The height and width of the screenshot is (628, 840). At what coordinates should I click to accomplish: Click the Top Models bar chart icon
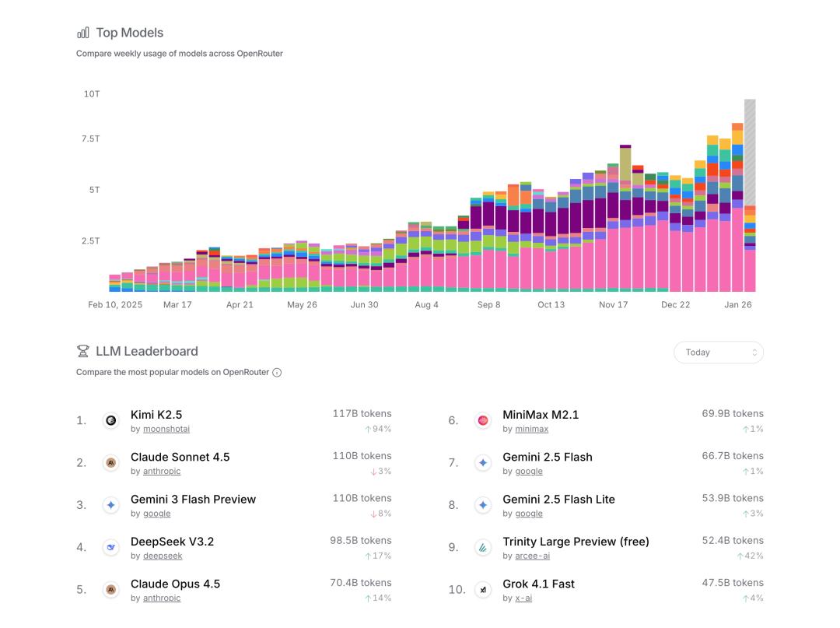(x=83, y=33)
